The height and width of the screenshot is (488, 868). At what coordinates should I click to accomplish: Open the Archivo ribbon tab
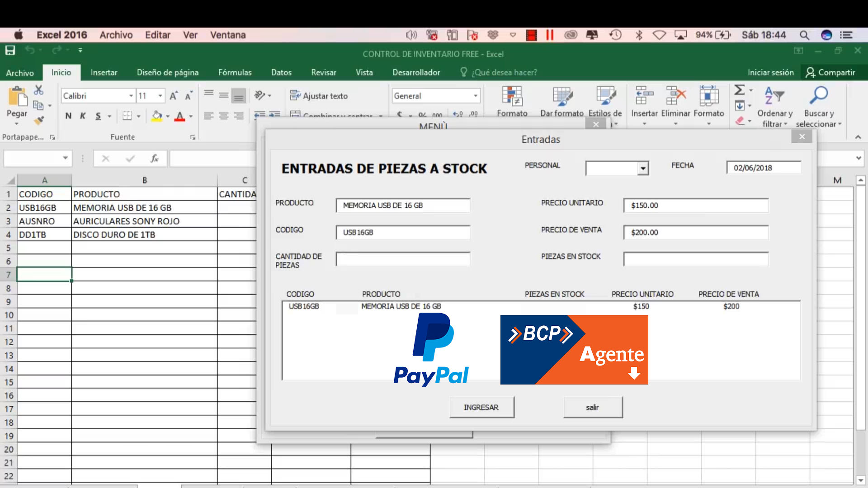coord(20,72)
